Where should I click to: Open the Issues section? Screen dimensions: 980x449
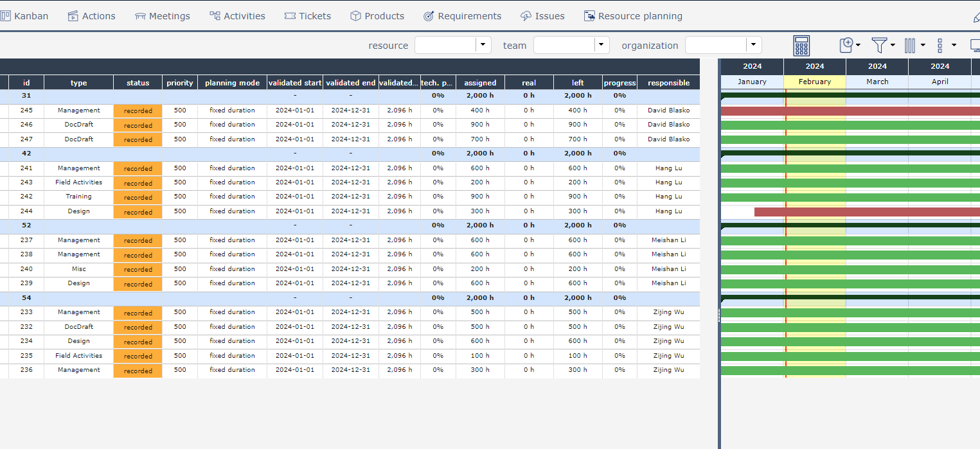[542, 16]
